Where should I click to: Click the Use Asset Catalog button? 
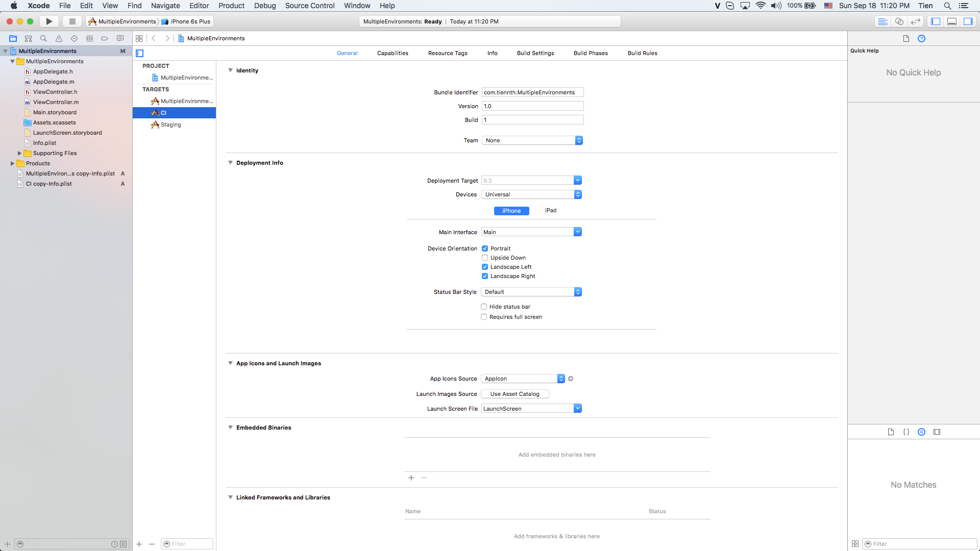point(514,394)
